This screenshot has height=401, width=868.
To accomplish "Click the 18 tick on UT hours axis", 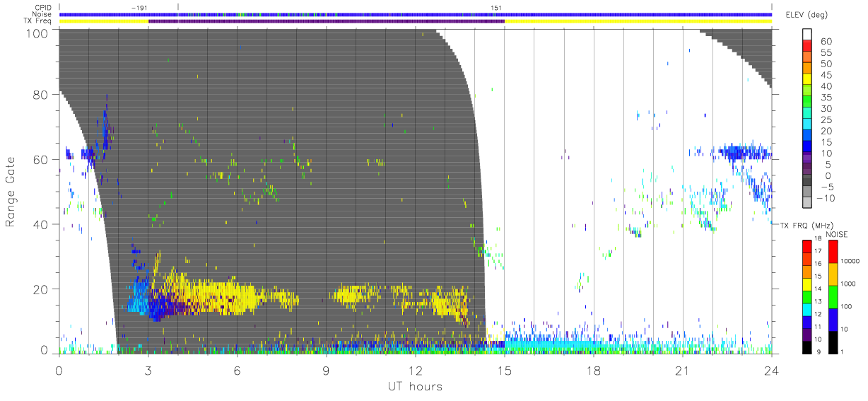I will click(x=593, y=370).
